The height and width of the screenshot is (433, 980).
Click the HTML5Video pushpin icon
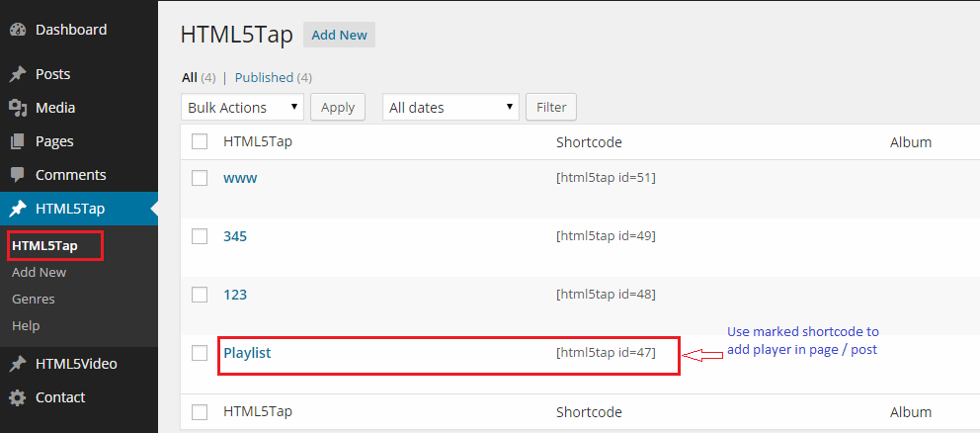coord(18,364)
